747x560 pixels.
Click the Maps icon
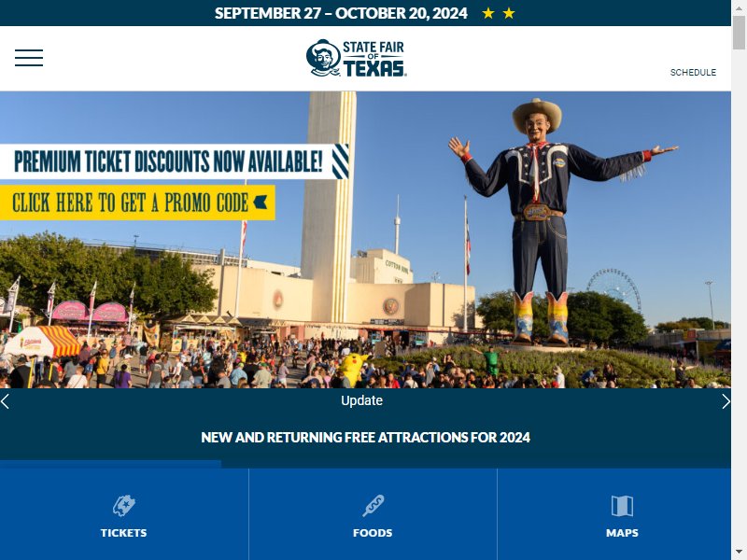(x=622, y=506)
